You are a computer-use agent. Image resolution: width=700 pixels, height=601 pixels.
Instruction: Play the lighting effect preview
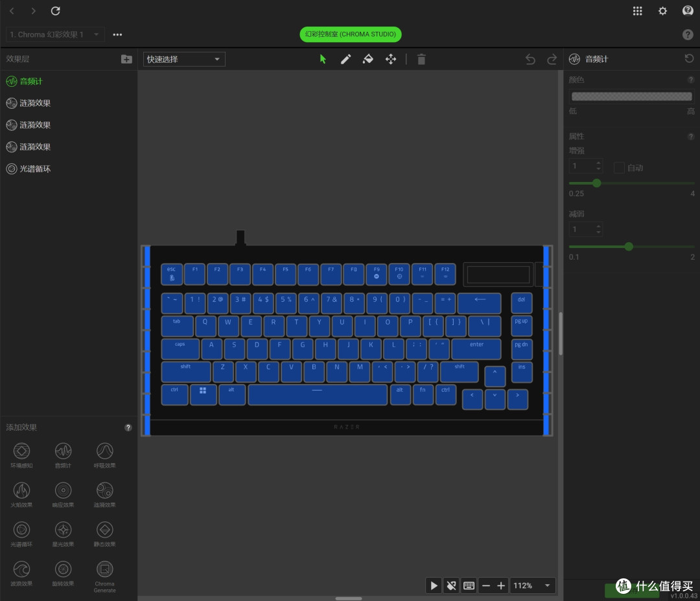click(x=434, y=585)
